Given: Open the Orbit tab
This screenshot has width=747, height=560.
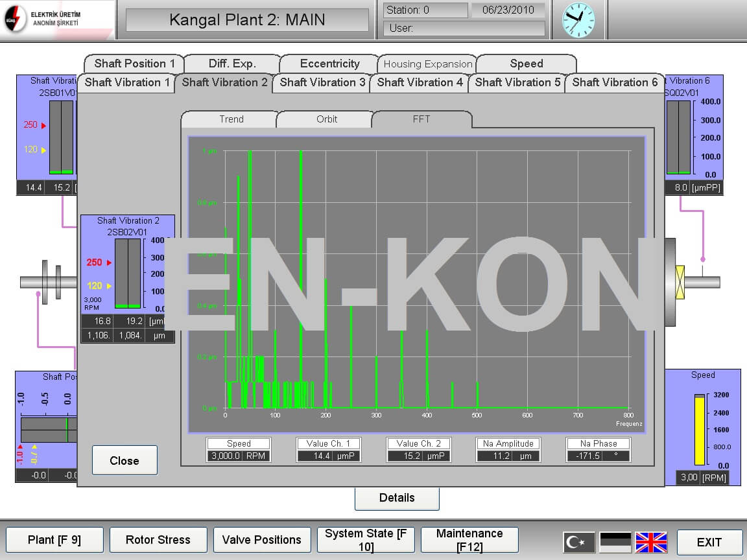Looking at the screenshot, I should point(326,119).
